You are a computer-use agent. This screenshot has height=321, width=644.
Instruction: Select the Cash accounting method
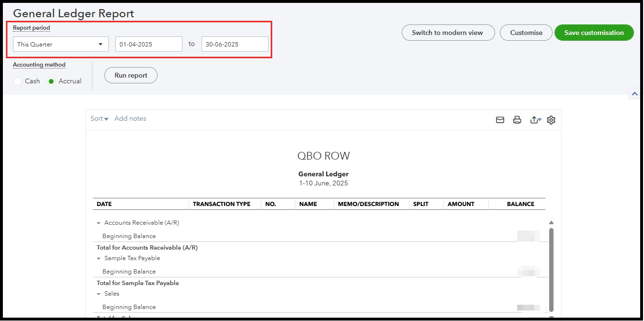(18, 81)
